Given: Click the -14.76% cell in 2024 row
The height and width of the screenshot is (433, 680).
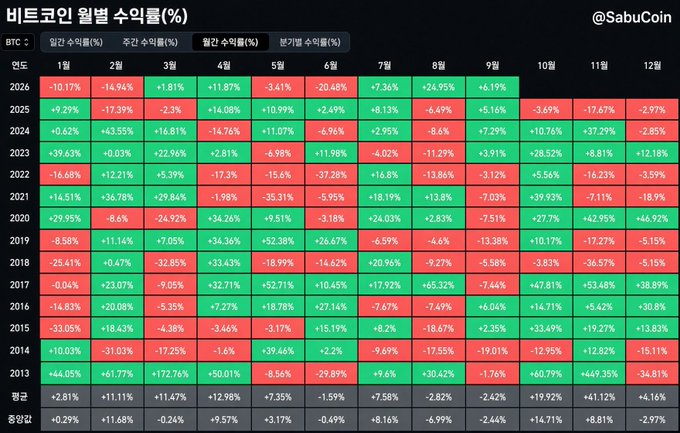Looking at the screenshot, I should click(x=224, y=131).
